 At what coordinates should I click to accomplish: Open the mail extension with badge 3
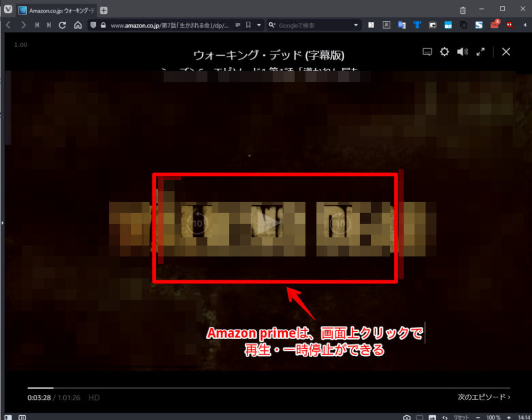(495, 24)
